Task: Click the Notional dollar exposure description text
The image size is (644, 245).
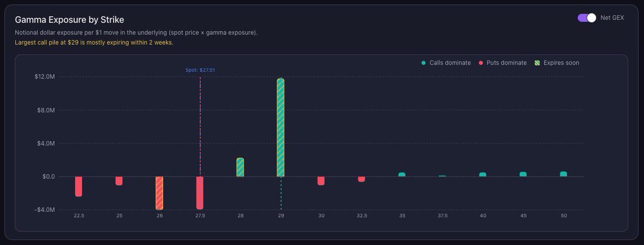Action: [136, 33]
